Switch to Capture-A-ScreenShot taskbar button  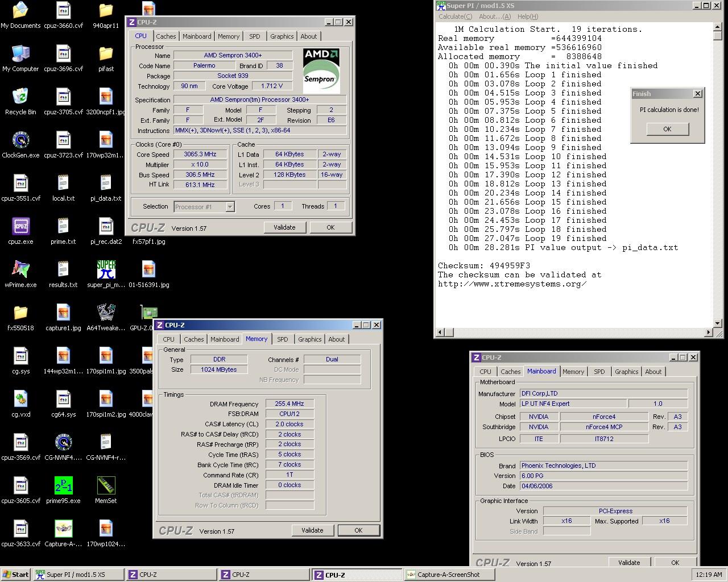[x=449, y=575]
